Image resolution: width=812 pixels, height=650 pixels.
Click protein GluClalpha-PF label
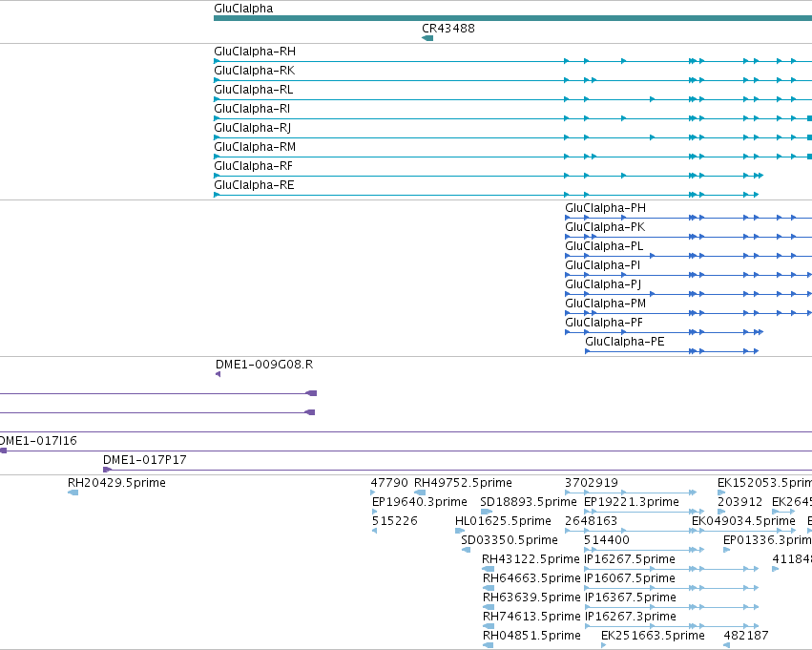point(604,324)
